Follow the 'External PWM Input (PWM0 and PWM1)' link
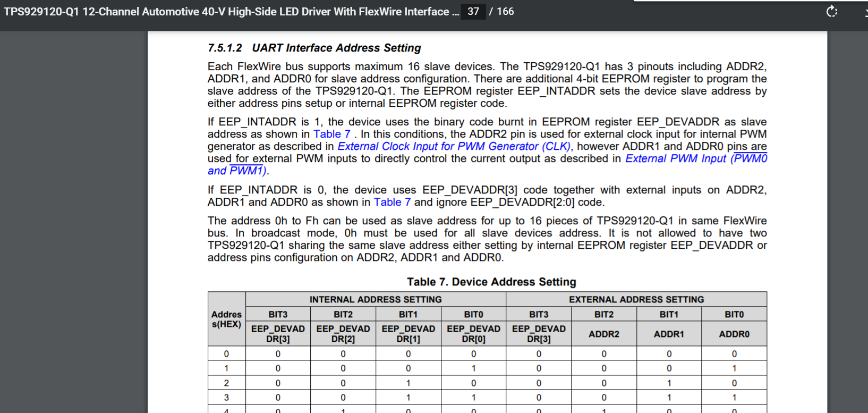868x413 pixels. coord(696,158)
